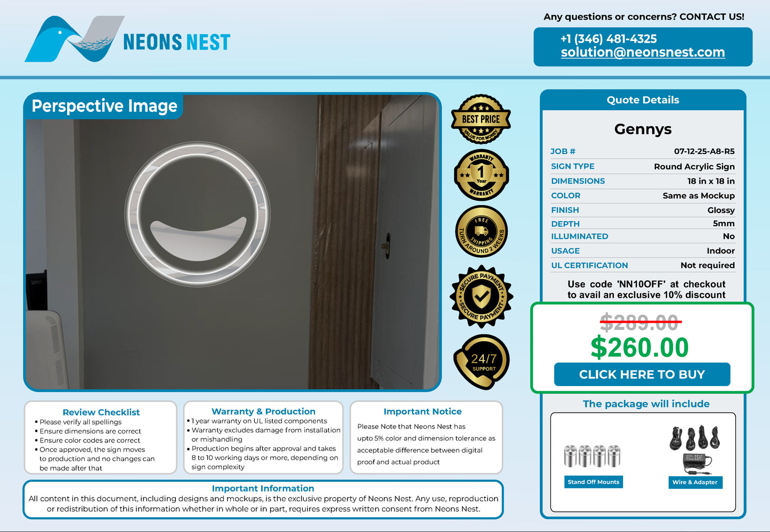Click the Important Information heading
The width and height of the screenshot is (770, 532).
(263, 488)
